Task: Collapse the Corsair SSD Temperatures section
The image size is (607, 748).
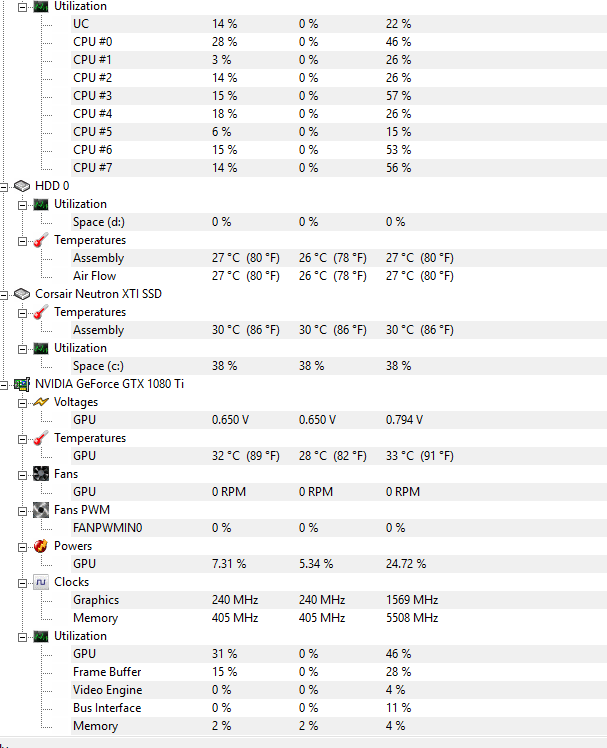Action: click(22, 313)
